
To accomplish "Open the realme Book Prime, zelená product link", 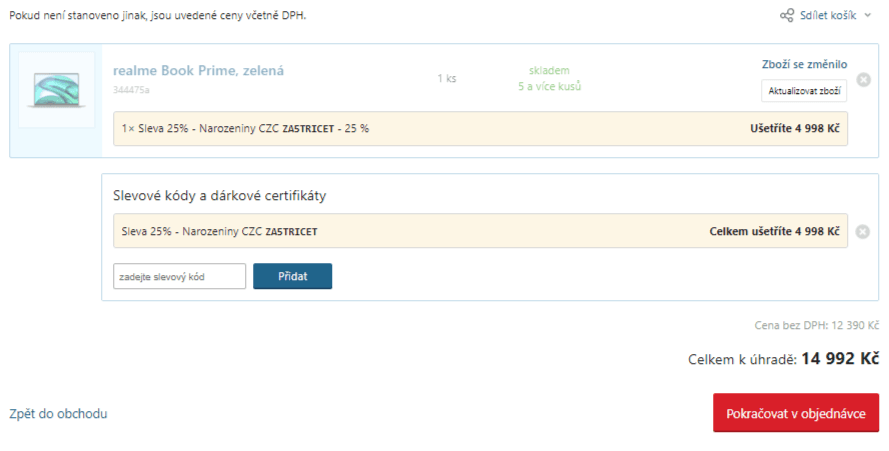I will pyautogui.click(x=198, y=71).
